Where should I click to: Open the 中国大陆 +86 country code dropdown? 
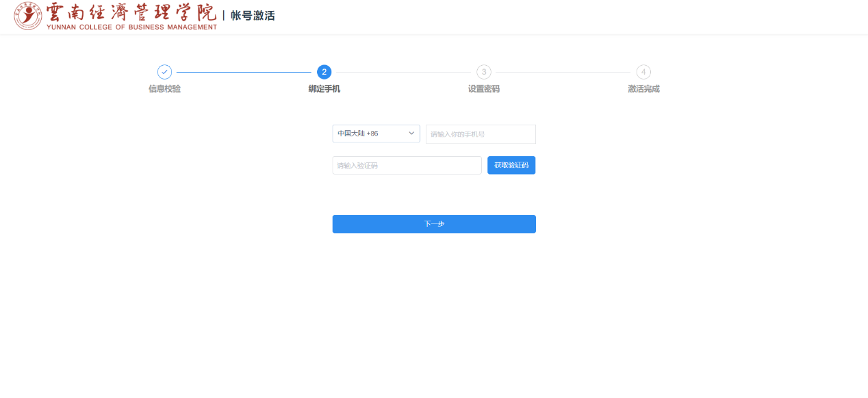click(x=376, y=134)
